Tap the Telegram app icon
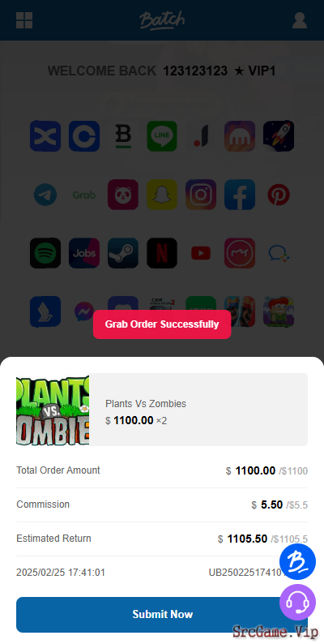The image size is (324, 644). (45, 195)
